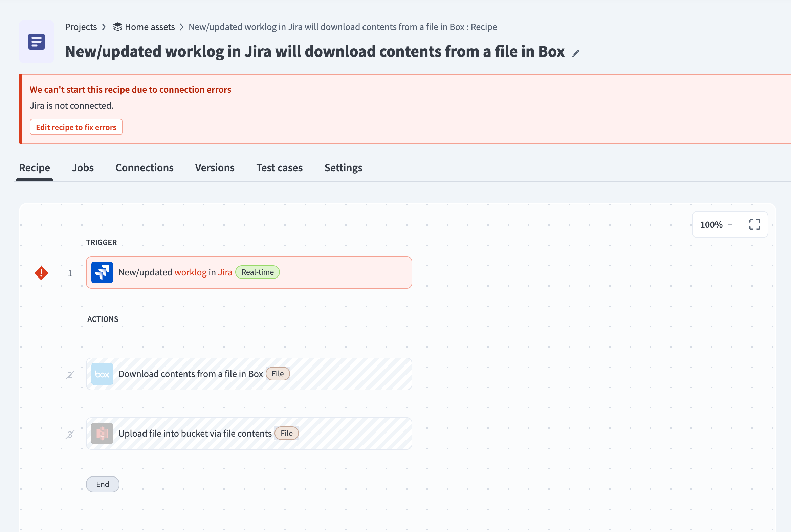The height and width of the screenshot is (532, 791).
Task: Open the Test cases tab
Action: pos(279,168)
